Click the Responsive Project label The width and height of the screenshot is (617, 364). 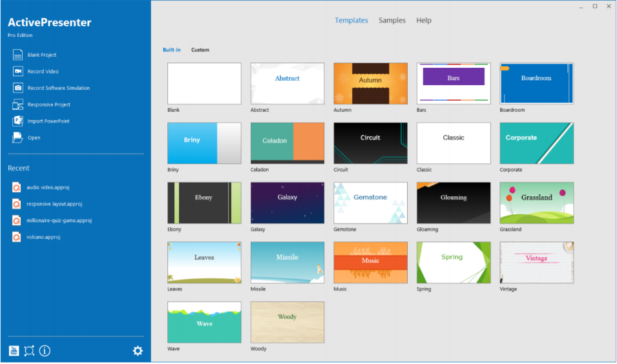(49, 105)
